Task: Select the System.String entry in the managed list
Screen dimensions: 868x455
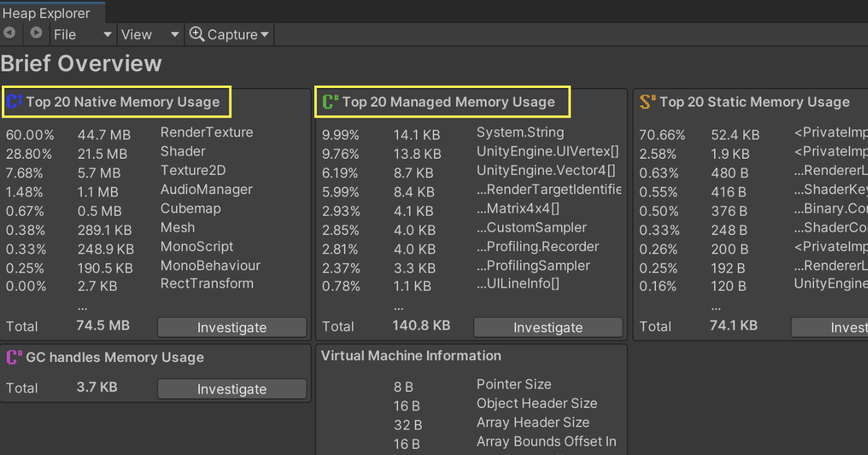Action: click(520, 132)
